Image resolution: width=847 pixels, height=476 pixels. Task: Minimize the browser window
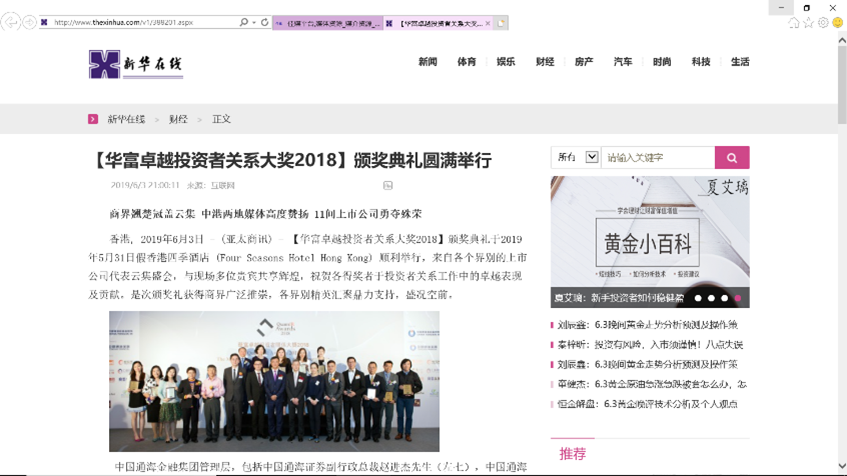click(x=781, y=8)
